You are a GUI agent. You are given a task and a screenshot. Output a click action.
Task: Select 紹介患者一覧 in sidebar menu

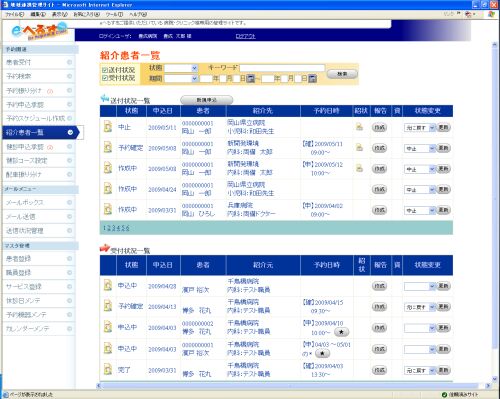pos(40,132)
